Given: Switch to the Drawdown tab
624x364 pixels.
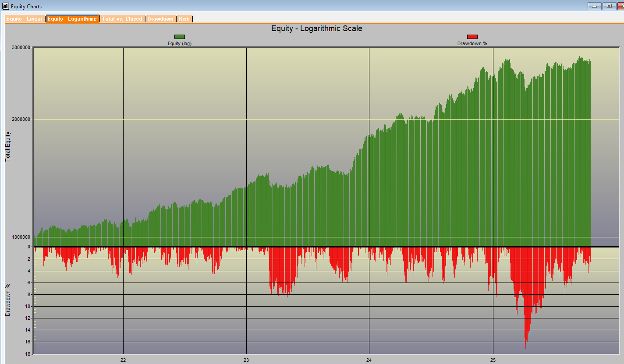Looking at the screenshot, I should click(160, 19).
